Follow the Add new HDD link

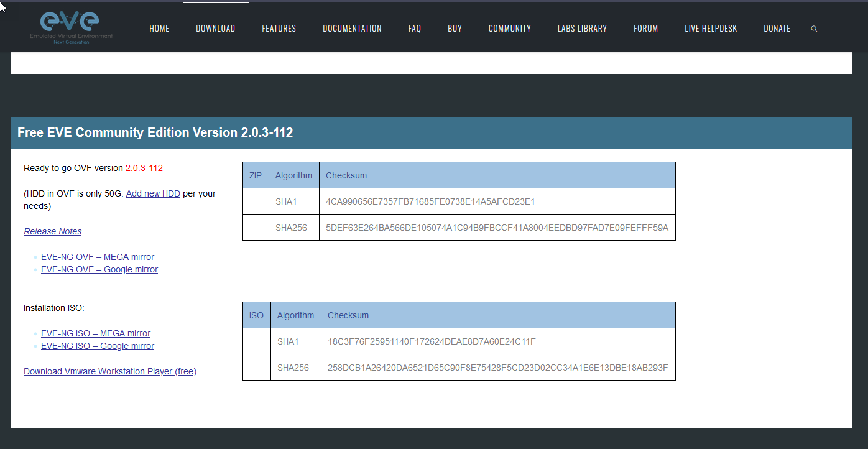coord(153,193)
